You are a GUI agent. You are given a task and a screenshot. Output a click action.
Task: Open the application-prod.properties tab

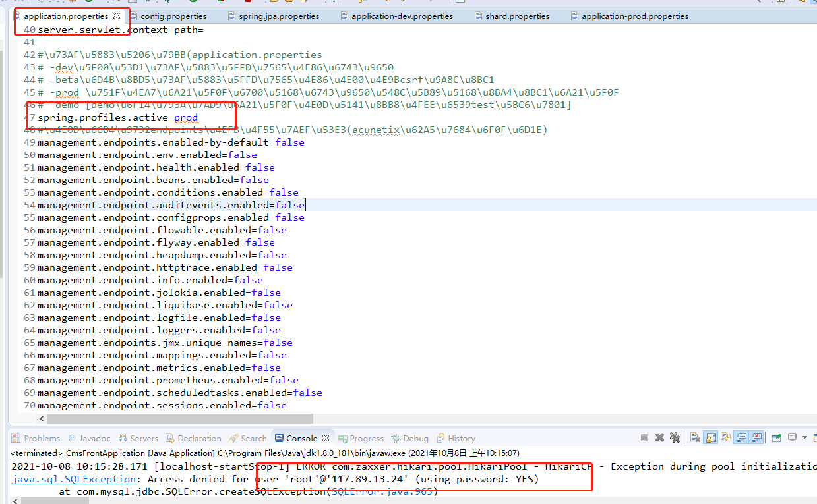tap(629, 16)
